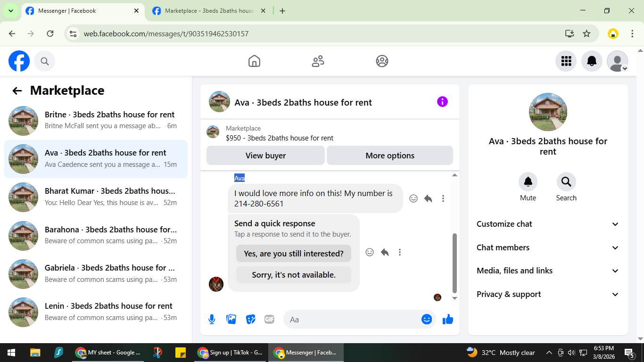
Task: Click Ava sender name above message
Action: 239,178
